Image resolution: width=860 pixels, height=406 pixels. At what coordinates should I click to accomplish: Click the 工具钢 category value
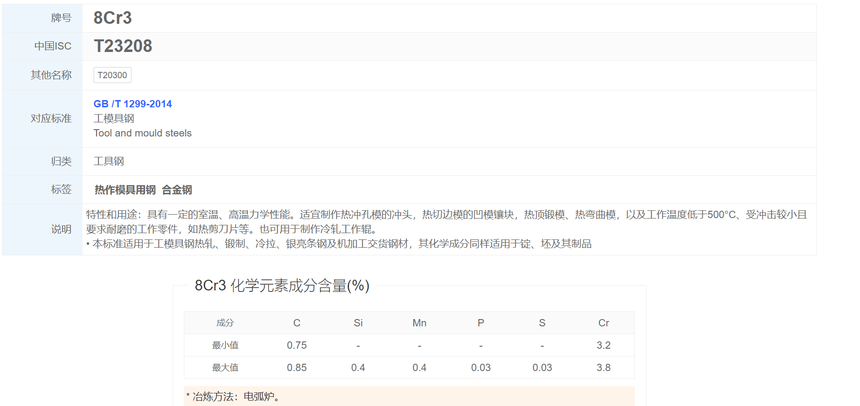coord(109,161)
